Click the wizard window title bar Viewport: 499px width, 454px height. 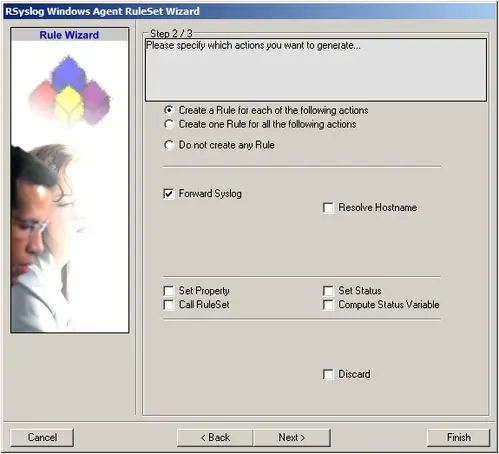[249, 11]
